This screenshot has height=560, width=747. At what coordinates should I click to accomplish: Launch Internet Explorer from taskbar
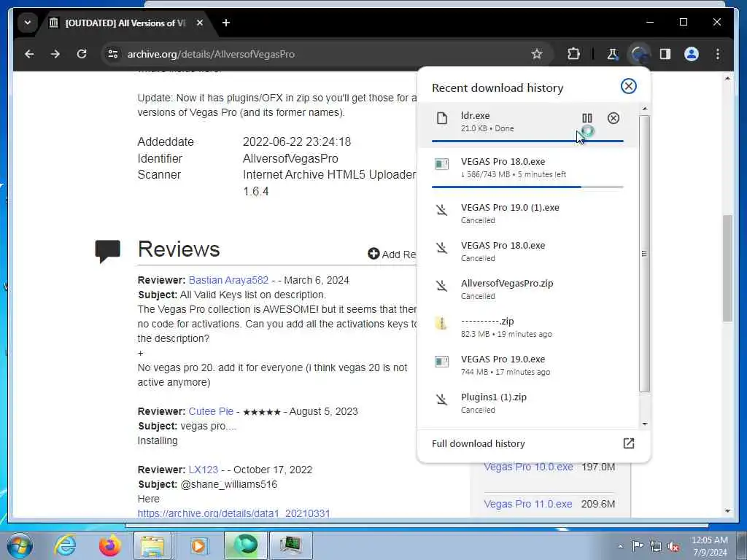[65, 545]
